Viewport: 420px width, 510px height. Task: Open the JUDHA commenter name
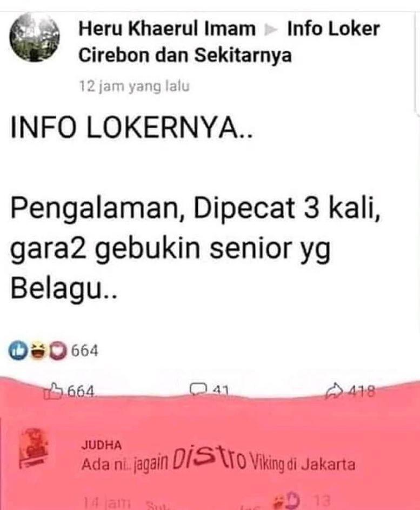[102, 445]
